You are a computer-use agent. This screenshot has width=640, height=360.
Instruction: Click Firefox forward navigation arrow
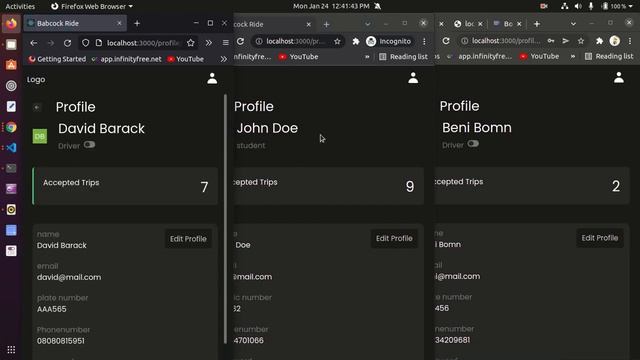51,43
